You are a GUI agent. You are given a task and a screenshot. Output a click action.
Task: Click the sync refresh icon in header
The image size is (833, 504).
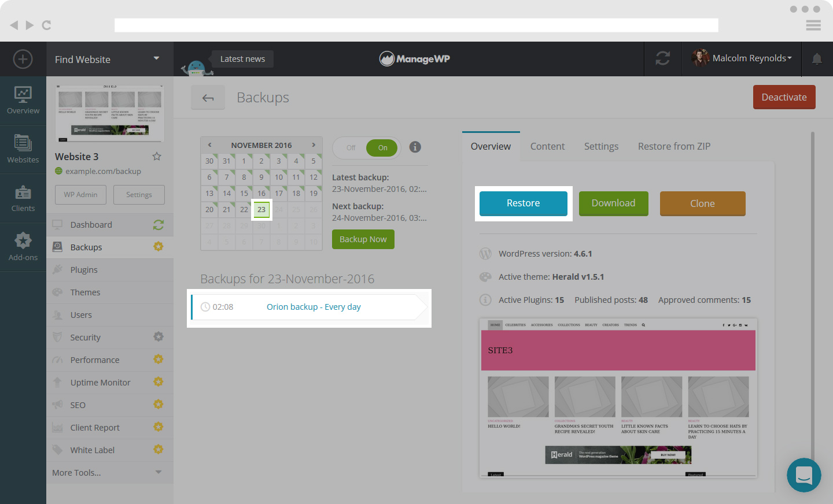coord(663,58)
